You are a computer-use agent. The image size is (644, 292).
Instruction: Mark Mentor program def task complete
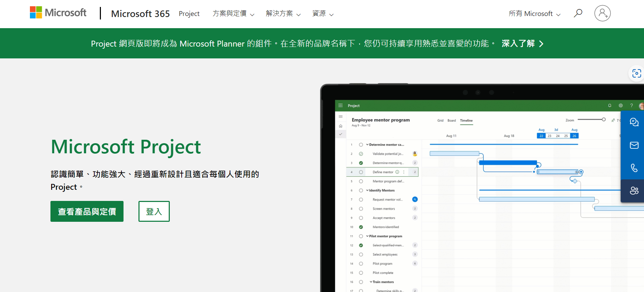361,181
